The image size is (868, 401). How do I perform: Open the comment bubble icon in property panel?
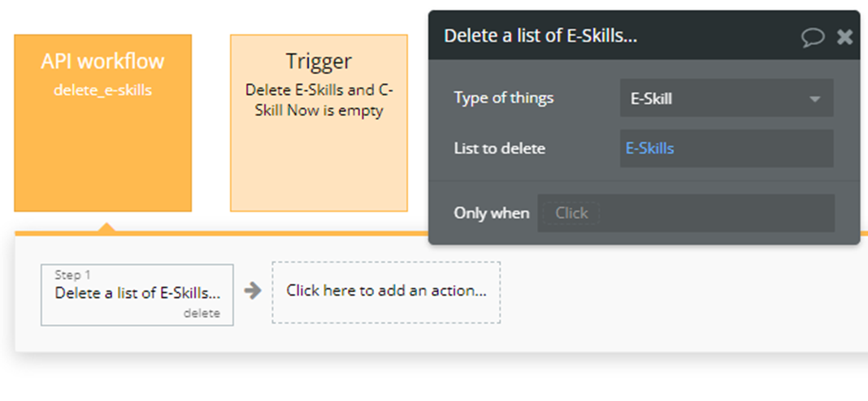[812, 37]
